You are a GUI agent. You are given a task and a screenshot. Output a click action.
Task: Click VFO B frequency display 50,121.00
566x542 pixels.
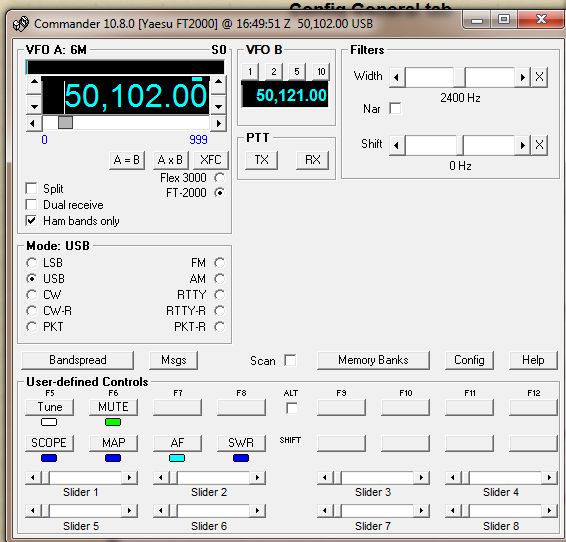click(x=285, y=95)
